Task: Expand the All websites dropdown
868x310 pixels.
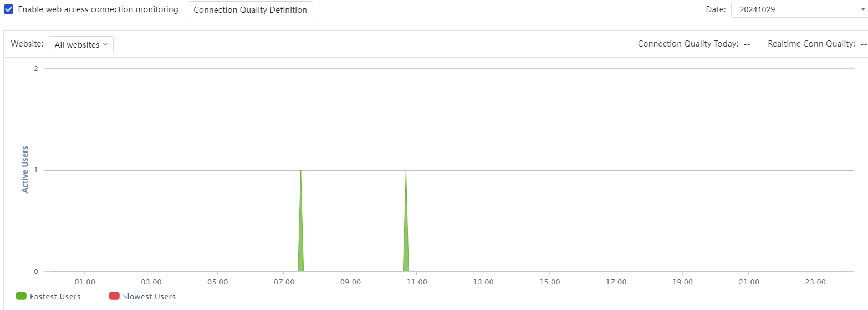Action: pos(81,44)
